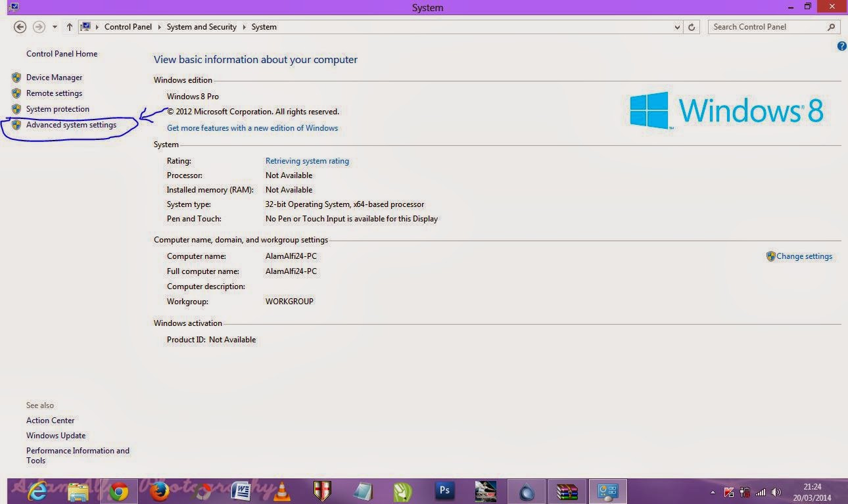Screen dimensions: 848x504
Task: Click 'View basic information about your computer' heading
Action: (x=256, y=60)
